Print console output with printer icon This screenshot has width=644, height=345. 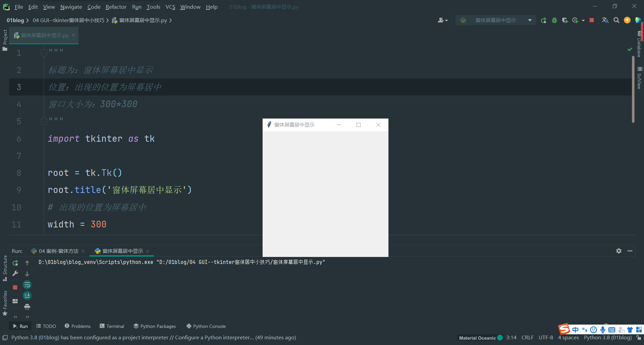point(27,306)
